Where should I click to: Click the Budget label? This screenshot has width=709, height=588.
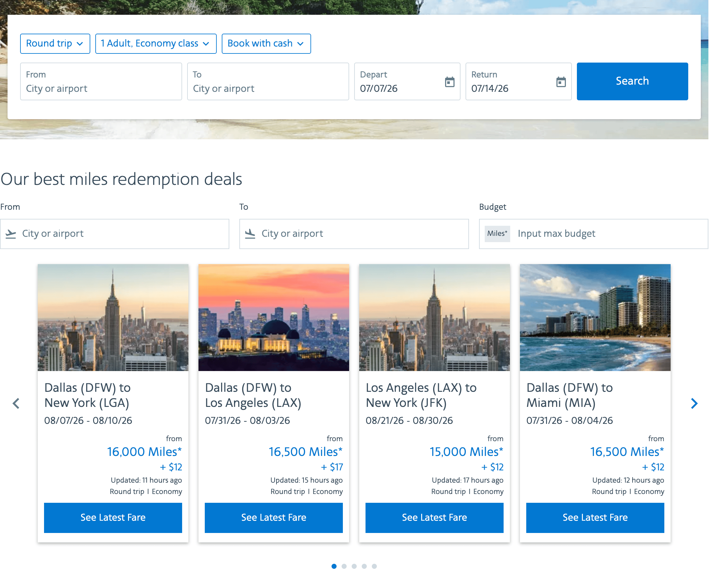pyautogui.click(x=493, y=207)
